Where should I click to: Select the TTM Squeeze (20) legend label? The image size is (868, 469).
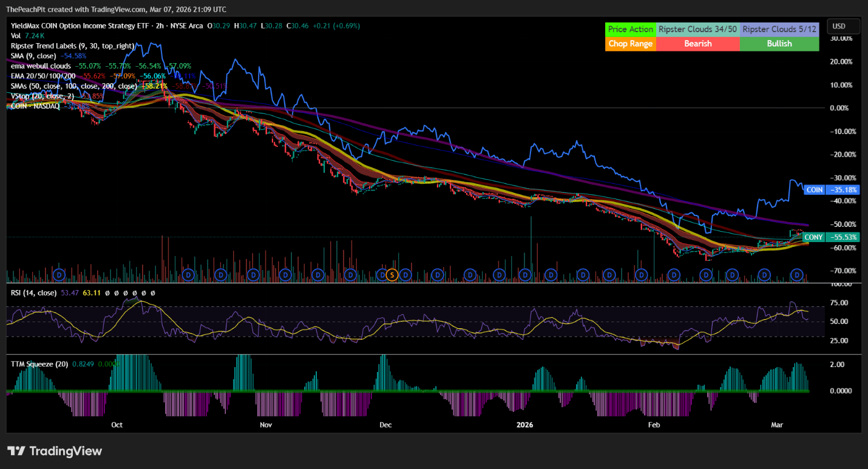point(38,364)
